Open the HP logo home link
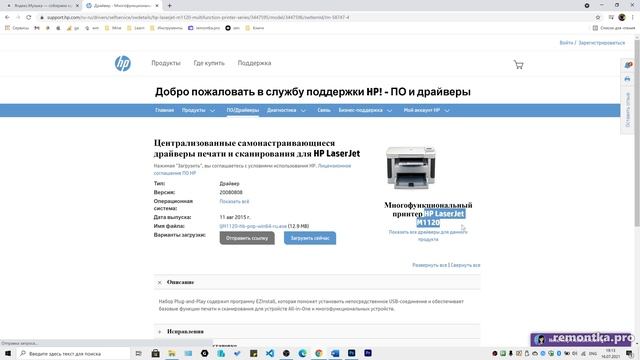 (x=122, y=63)
